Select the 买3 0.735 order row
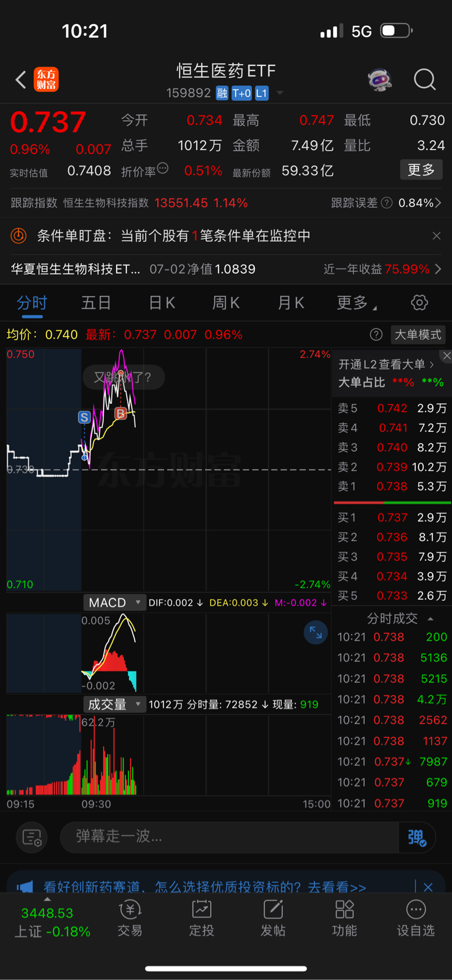 [x=392, y=557]
